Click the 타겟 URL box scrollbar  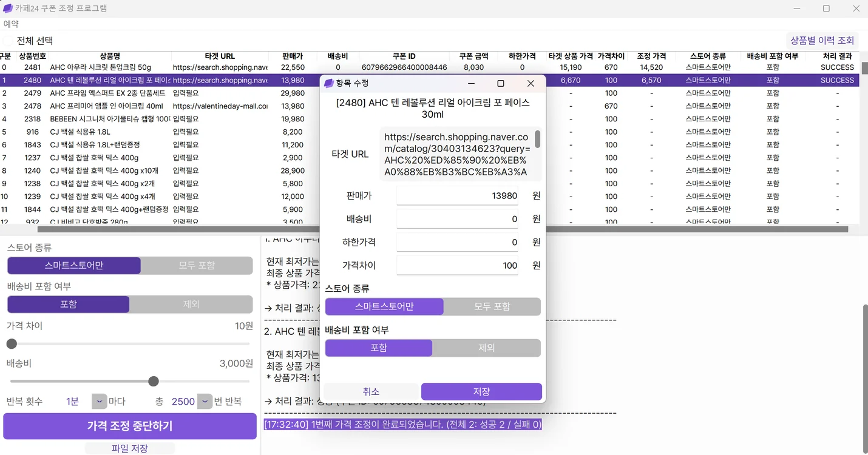537,139
